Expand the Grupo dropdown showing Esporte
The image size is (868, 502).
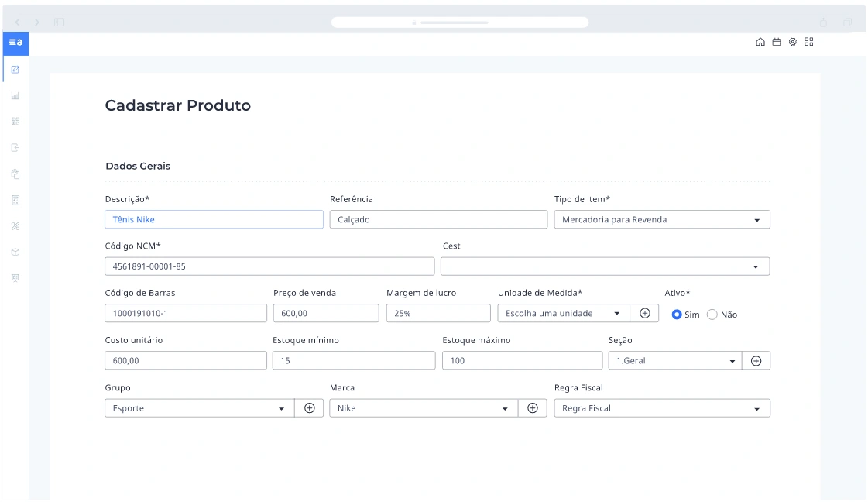click(199, 408)
